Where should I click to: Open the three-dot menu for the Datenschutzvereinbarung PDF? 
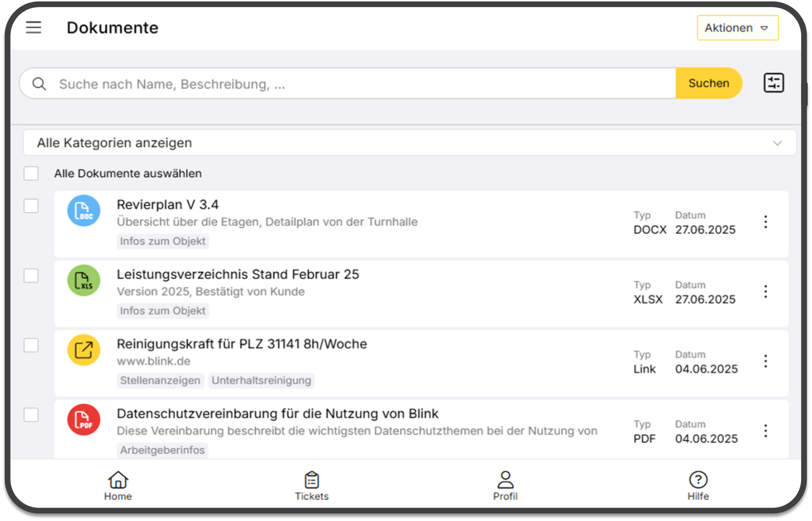765,431
